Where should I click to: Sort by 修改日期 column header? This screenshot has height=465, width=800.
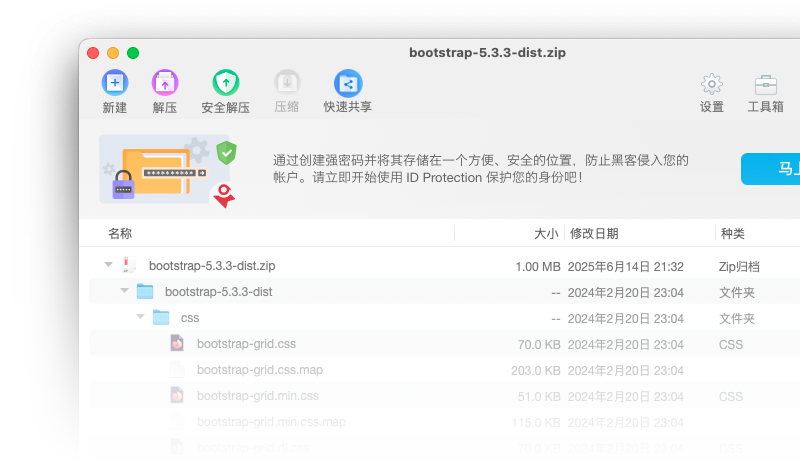(x=594, y=234)
